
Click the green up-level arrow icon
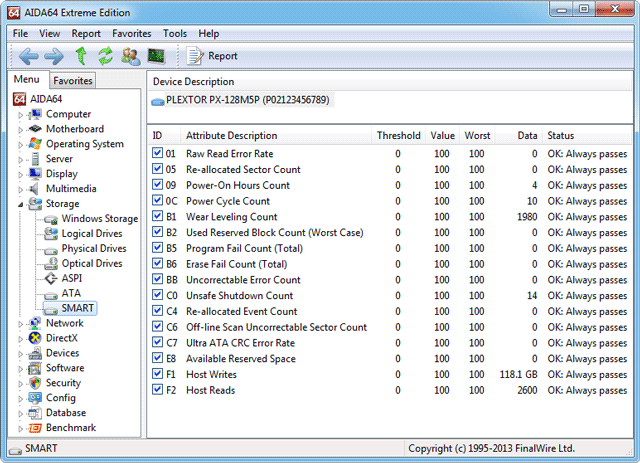[81, 56]
